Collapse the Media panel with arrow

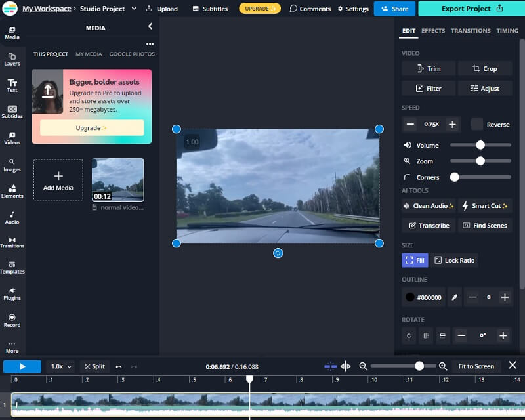pos(150,26)
